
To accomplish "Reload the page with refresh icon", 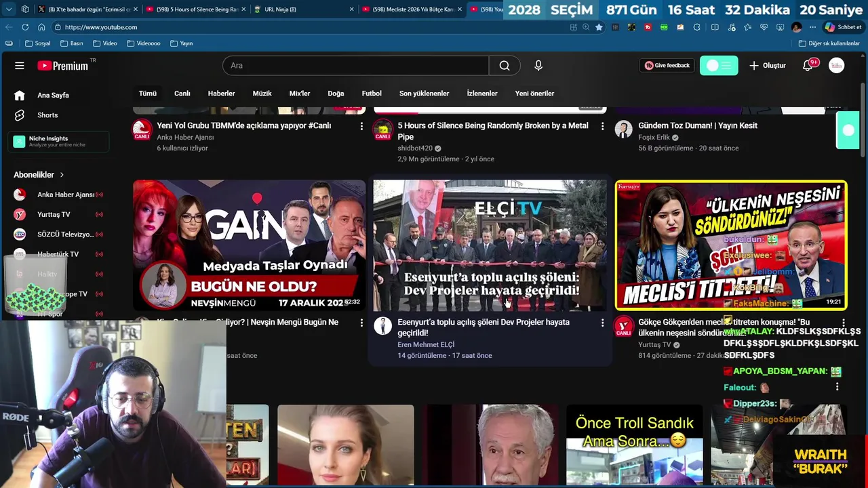I will point(25,27).
